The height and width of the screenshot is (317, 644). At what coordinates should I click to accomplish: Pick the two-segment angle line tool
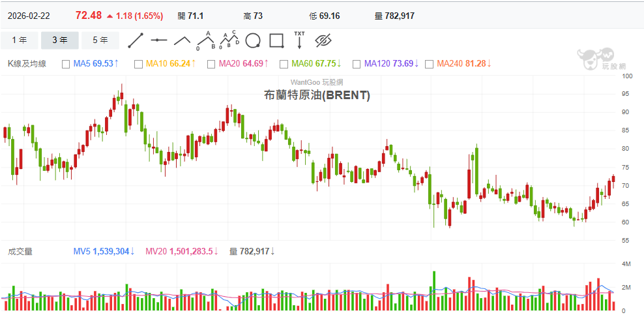click(183, 40)
